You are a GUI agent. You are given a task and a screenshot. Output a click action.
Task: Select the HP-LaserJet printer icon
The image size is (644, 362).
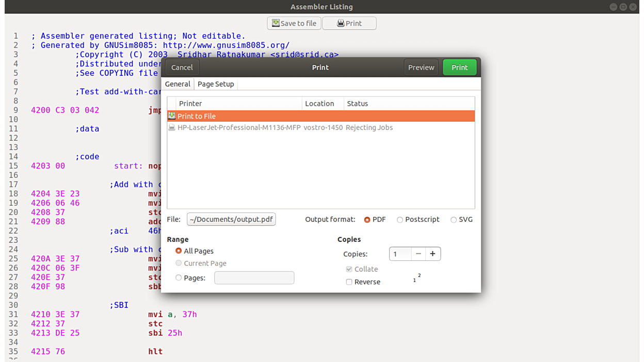172,127
